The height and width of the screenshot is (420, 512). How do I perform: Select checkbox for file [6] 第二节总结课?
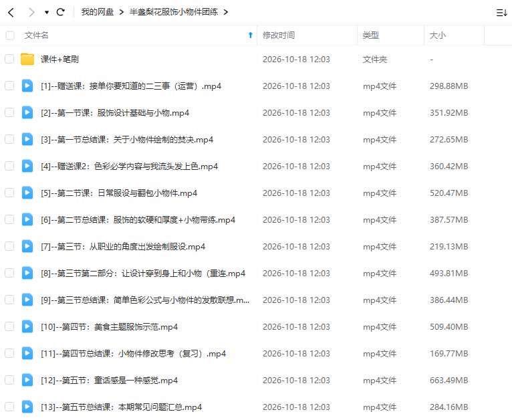click(9, 220)
